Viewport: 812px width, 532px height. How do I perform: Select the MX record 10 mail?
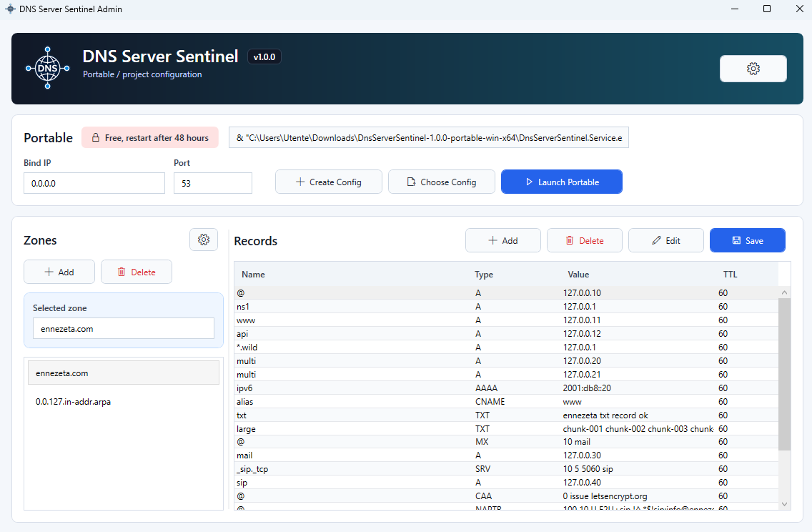pos(506,441)
